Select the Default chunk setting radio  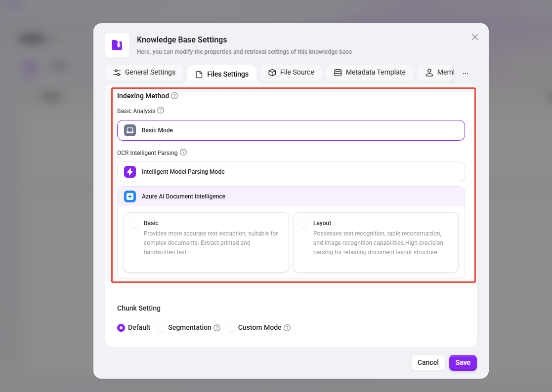click(121, 328)
